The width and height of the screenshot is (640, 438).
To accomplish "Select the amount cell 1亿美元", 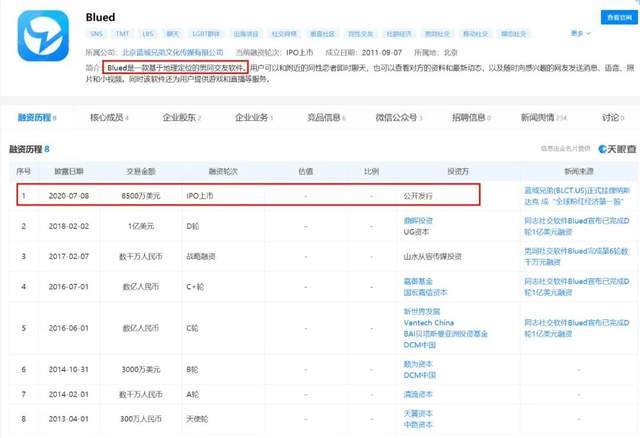I will [x=141, y=226].
